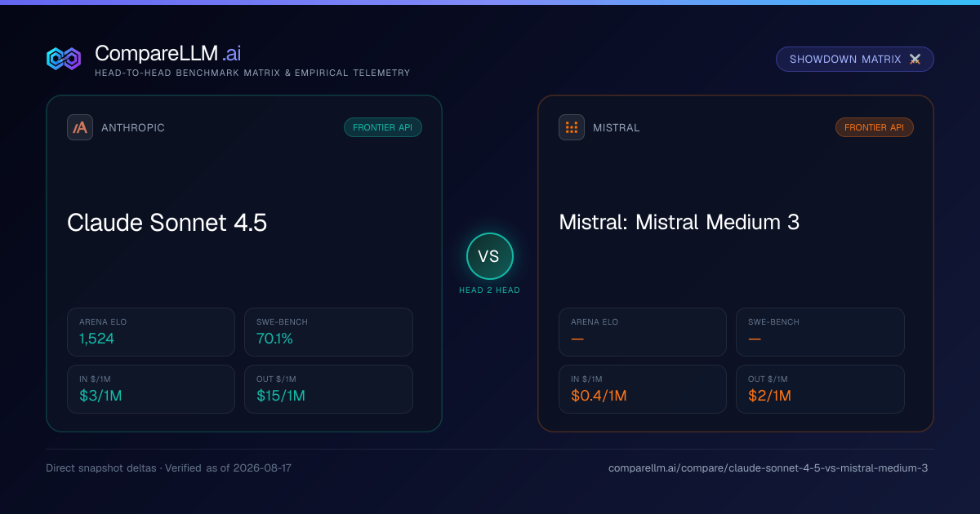
Task: Click the crossed swords icon in Showdown Matrix
Action: (915, 60)
